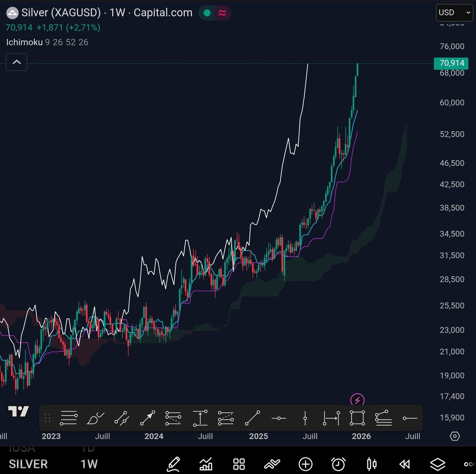The width and height of the screenshot is (476, 474).
Task: Select the three-line tool with dotted diagonal
Action: click(173, 418)
